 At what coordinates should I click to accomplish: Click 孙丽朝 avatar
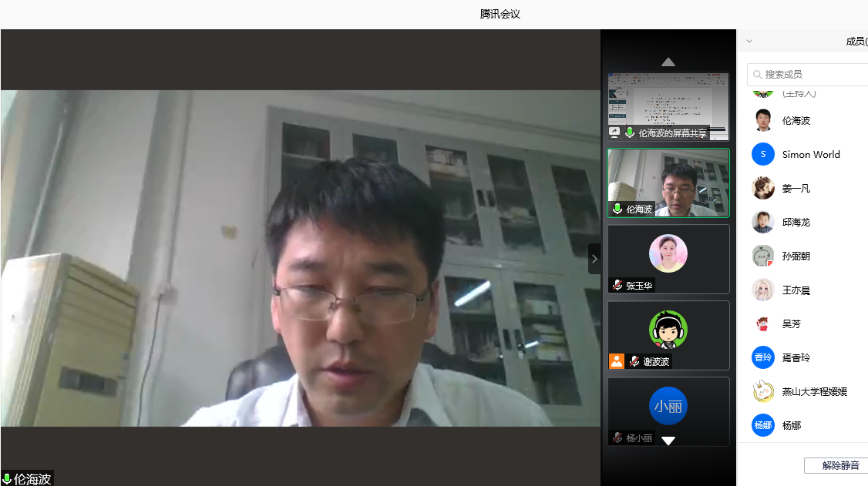[763, 256]
